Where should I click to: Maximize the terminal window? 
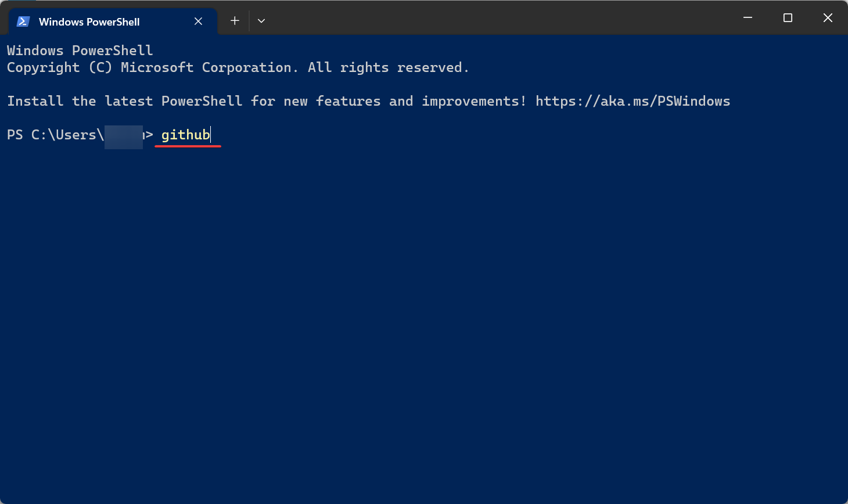coord(788,18)
